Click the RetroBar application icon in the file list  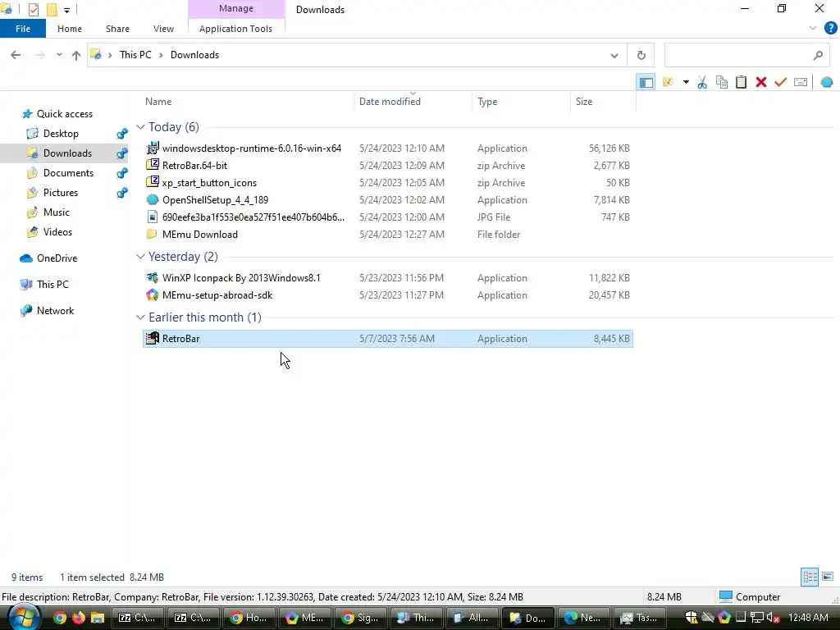[153, 338]
